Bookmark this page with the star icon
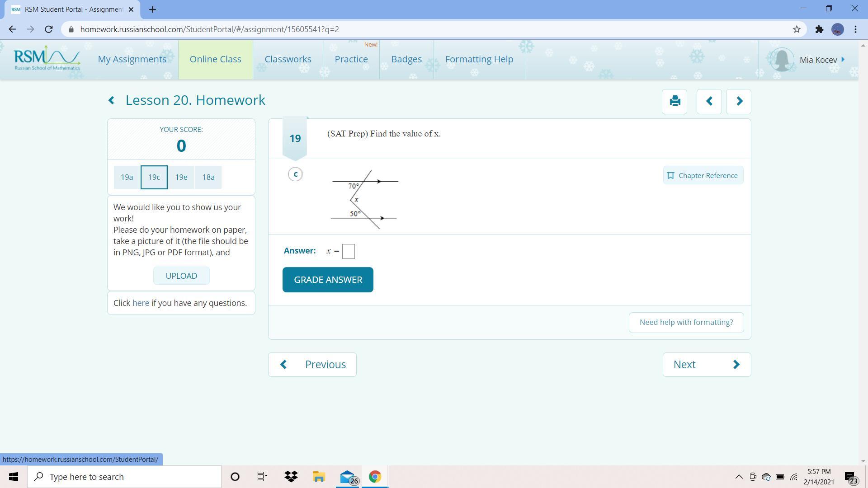Viewport: 868px width, 488px height. pos(797,29)
